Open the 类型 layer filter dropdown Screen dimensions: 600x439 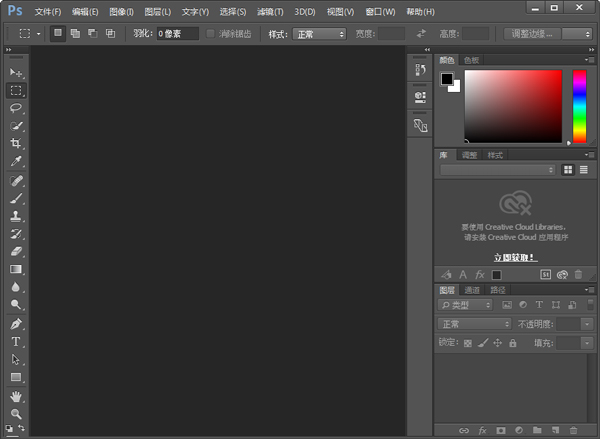coord(466,305)
